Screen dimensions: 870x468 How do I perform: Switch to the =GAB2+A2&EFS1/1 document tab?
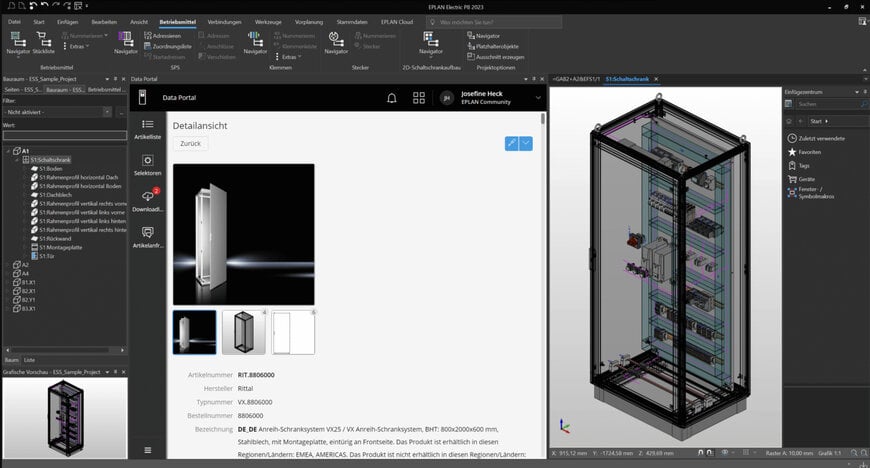[x=576, y=79]
